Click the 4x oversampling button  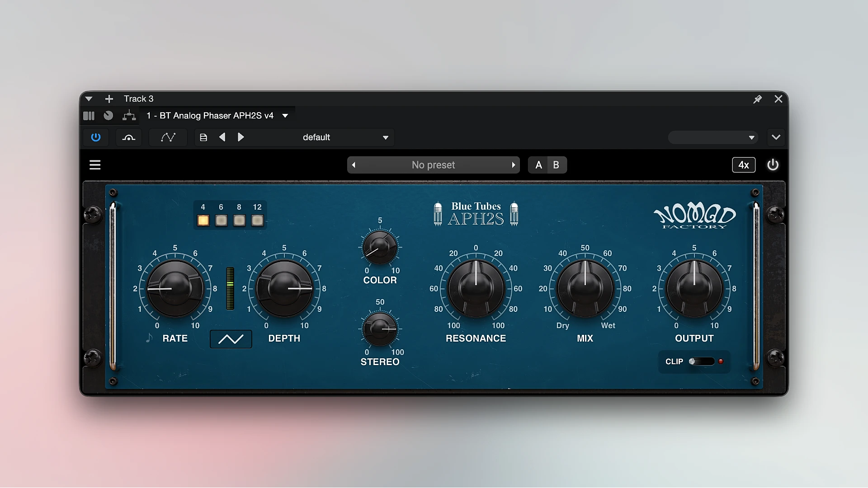click(x=744, y=165)
